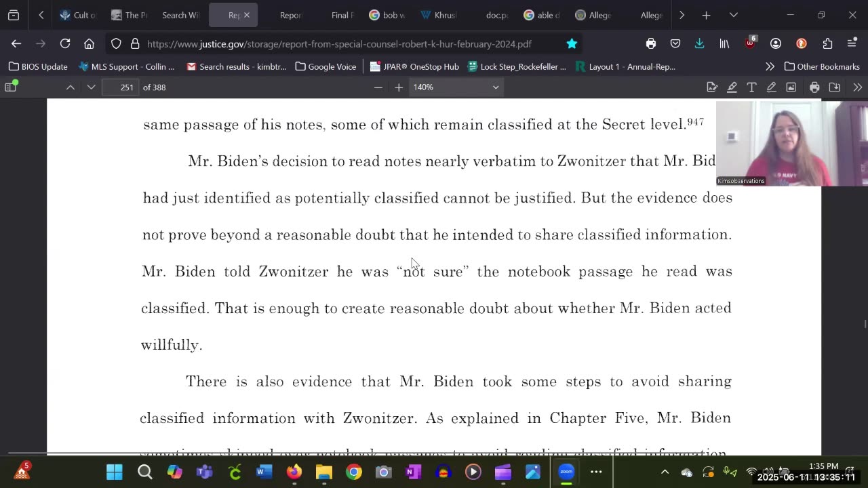Open PDF viewer tools overflow menu
Viewport: 868px width, 488px height.
tap(857, 87)
